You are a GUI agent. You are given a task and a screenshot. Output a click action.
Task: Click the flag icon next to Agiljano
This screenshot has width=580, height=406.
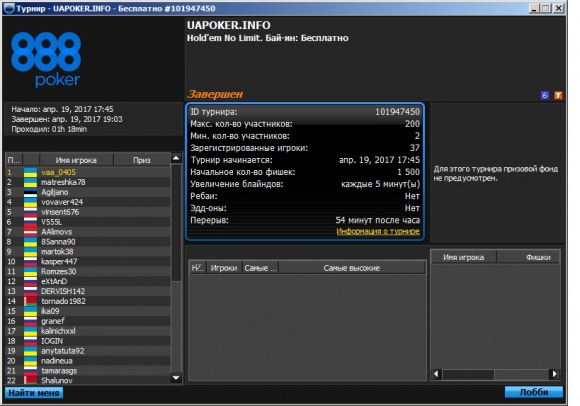30,192
